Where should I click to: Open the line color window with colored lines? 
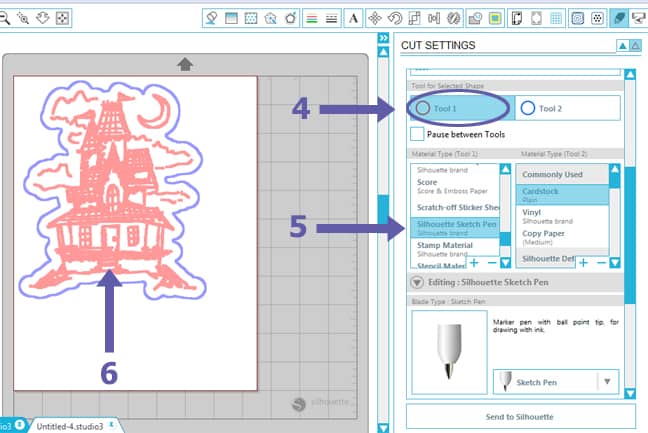pos(312,18)
